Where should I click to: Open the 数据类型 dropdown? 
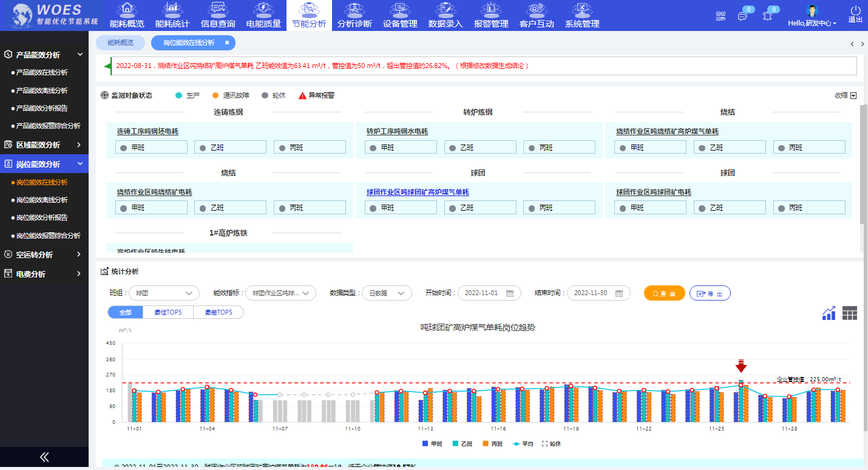pos(387,293)
